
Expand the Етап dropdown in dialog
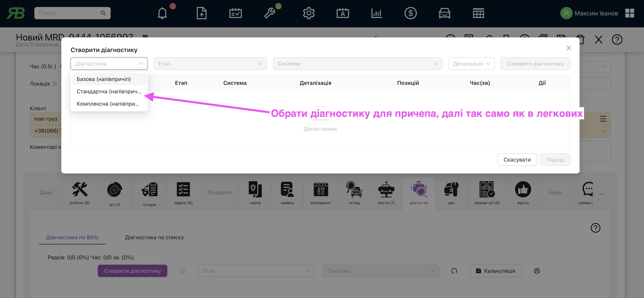click(210, 64)
